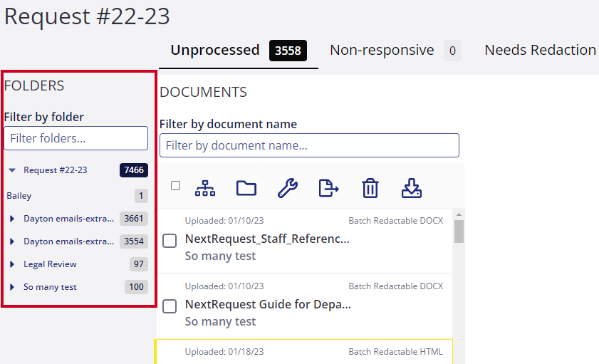The image size is (599, 364).
Task: Click the trash delete icon
Action: coord(370,188)
